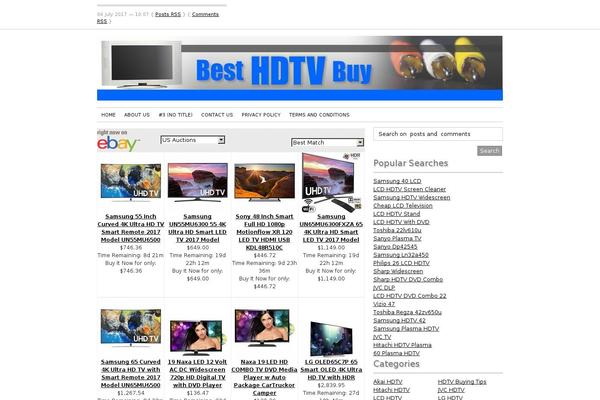Open Samsung 55 Inch Curved TV thumbnail

[131, 183]
